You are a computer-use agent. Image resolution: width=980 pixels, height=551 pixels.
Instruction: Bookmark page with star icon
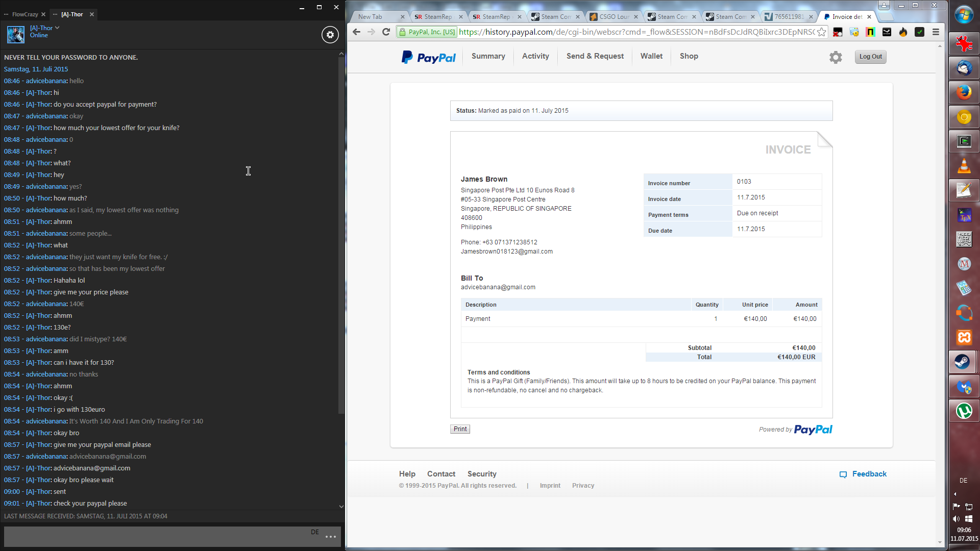pyautogui.click(x=821, y=32)
